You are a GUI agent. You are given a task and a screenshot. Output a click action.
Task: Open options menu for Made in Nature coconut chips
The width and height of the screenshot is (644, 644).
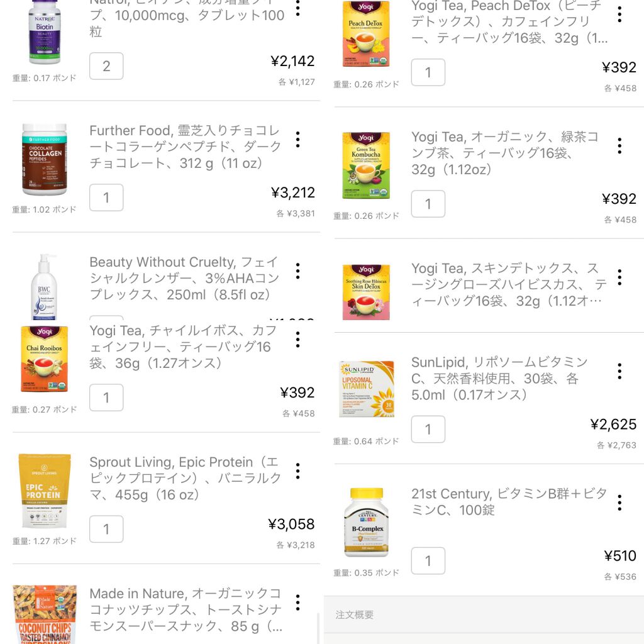pos(297,602)
